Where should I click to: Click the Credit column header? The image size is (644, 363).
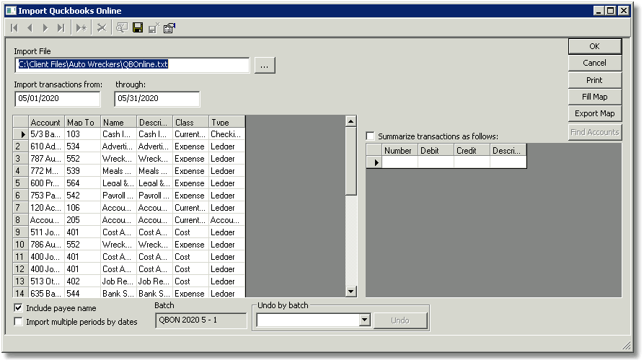point(472,150)
